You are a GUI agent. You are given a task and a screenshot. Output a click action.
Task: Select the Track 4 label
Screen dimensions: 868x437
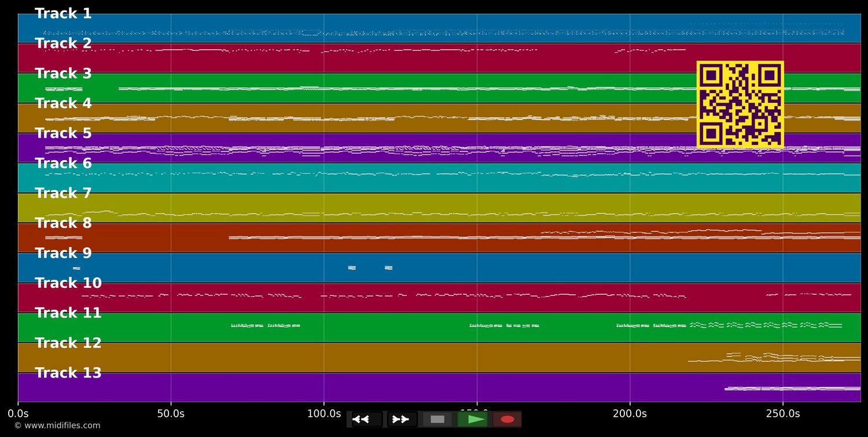click(x=63, y=104)
